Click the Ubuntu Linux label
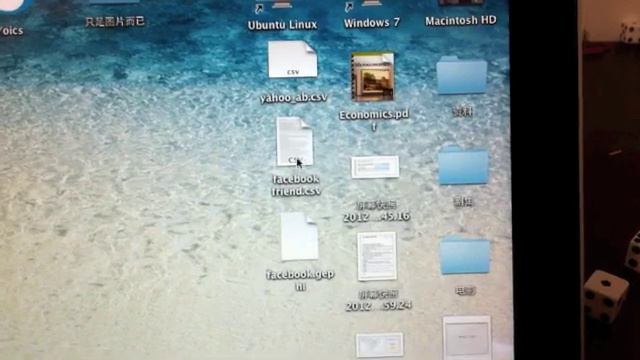 [x=282, y=25]
